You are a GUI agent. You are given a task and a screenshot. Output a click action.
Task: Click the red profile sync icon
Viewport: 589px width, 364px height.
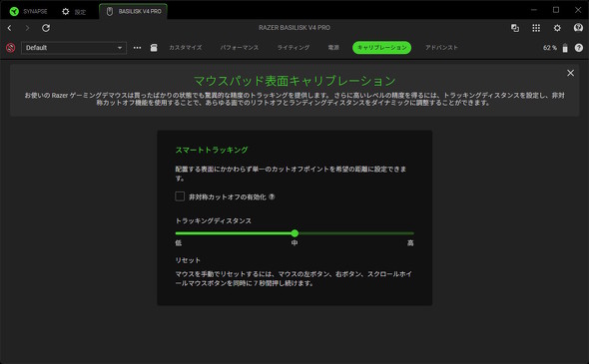pos(11,48)
